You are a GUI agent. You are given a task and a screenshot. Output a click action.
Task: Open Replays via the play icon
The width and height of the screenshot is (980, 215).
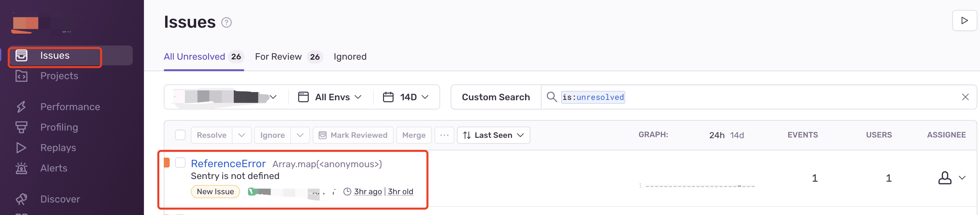pyautogui.click(x=21, y=148)
